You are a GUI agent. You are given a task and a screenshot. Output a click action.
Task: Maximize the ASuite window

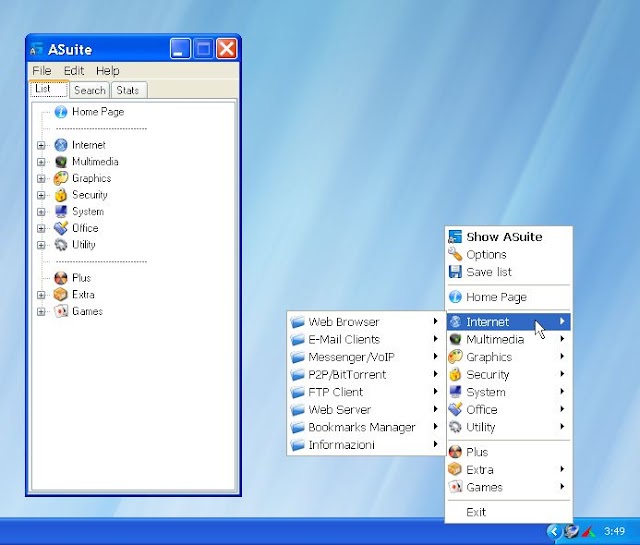click(203, 49)
